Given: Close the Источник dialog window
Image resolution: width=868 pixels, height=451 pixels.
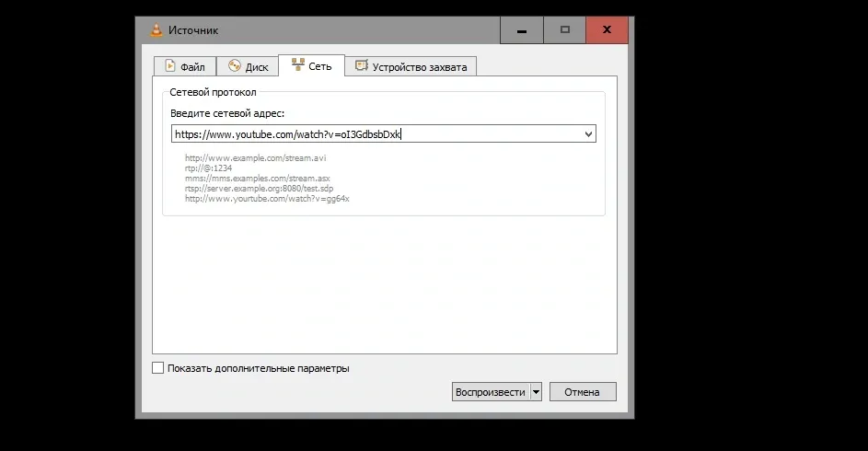Looking at the screenshot, I should coord(607,29).
